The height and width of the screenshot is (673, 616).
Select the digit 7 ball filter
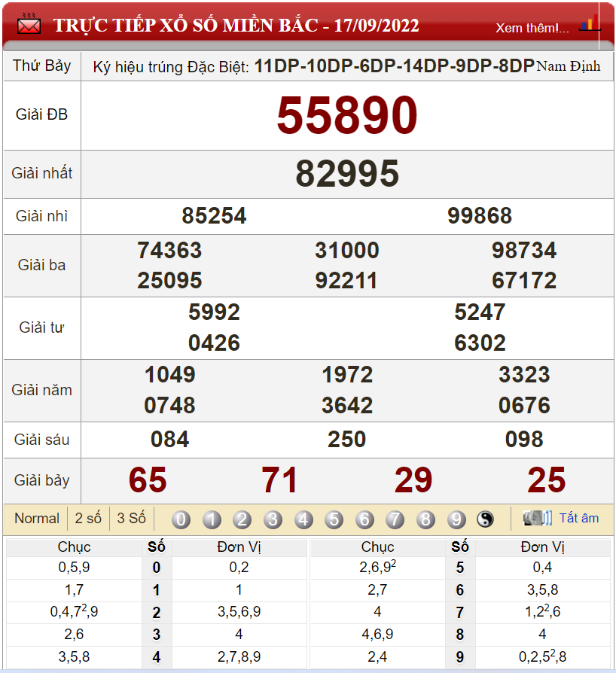click(395, 519)
